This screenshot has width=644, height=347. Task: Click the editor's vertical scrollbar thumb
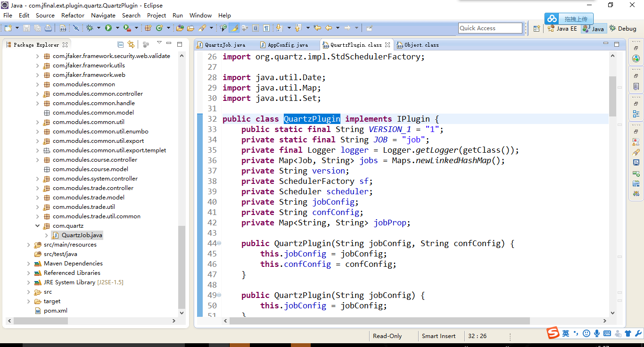612,97
